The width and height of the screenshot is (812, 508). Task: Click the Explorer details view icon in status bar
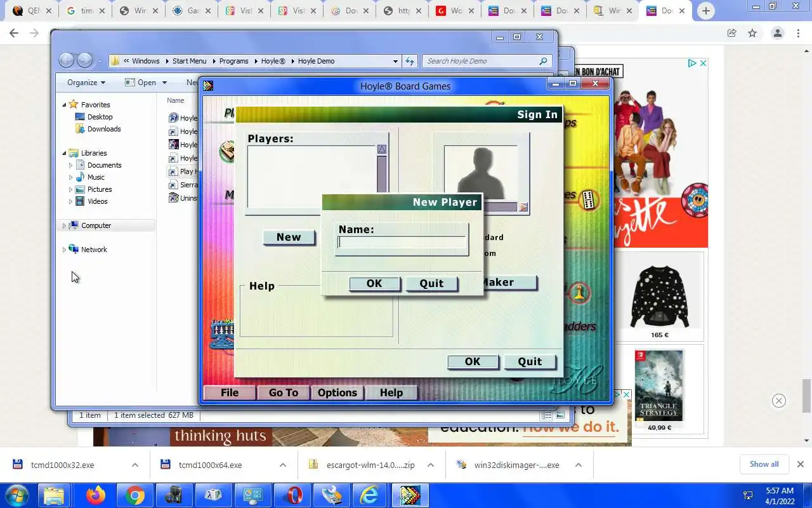[546, 415]
